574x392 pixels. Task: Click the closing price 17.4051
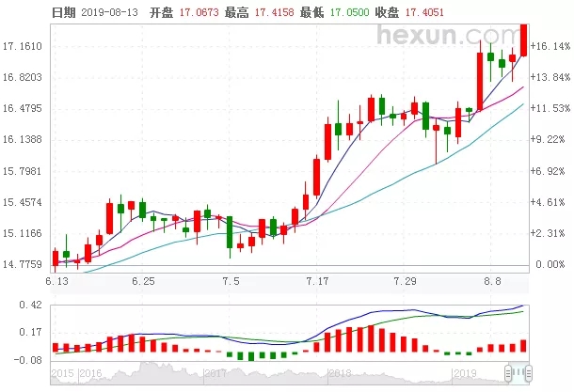click(x=424, y=12)
